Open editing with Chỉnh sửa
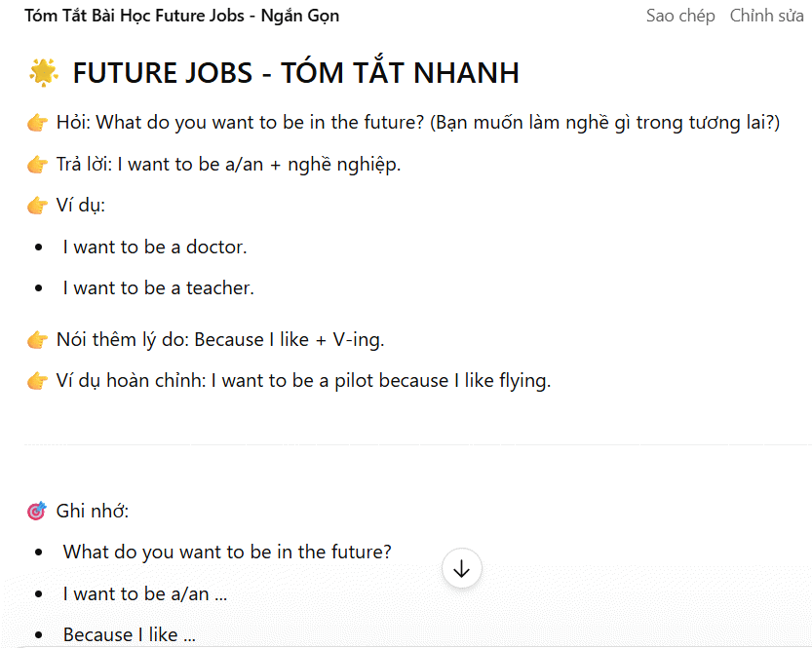Viewport: 812px width, 648px height. tap(766, 16)
